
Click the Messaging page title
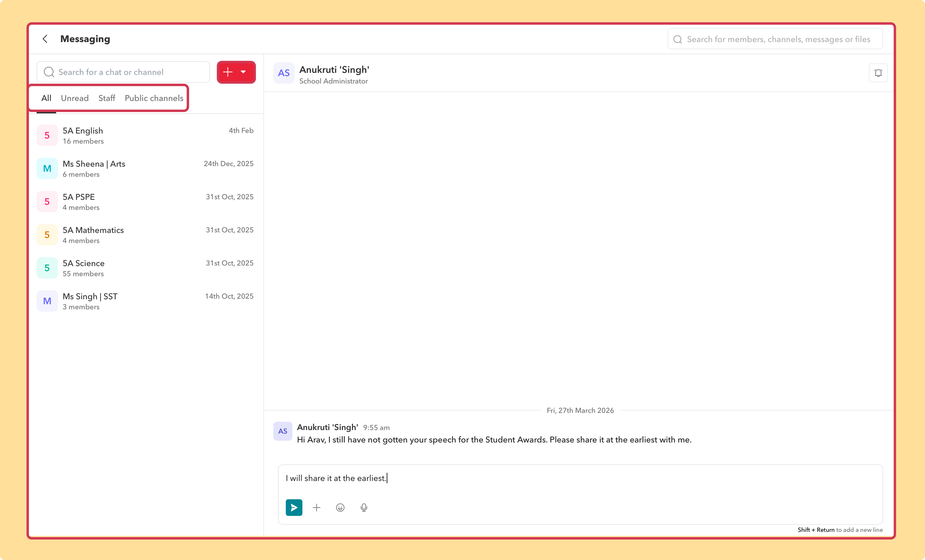[x=85, y=39]
